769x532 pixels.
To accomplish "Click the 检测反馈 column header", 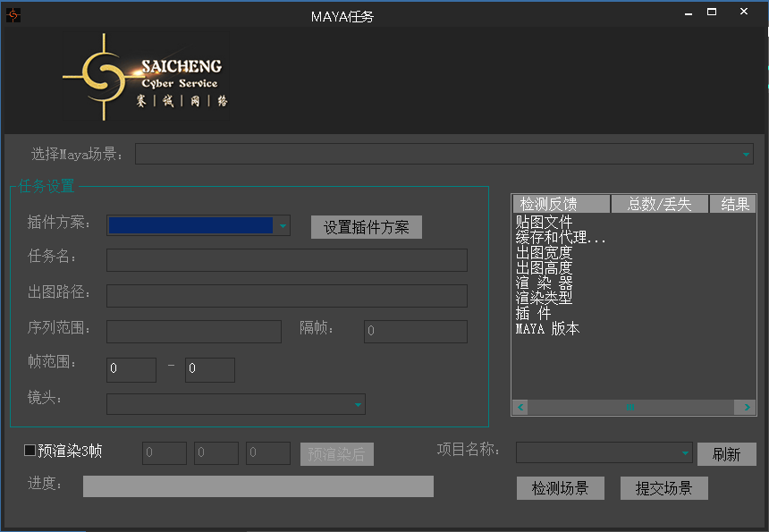I will point(561,204).
